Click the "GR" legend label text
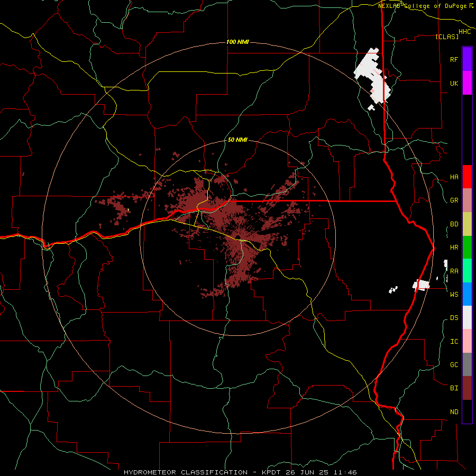 tap(454, 200)
